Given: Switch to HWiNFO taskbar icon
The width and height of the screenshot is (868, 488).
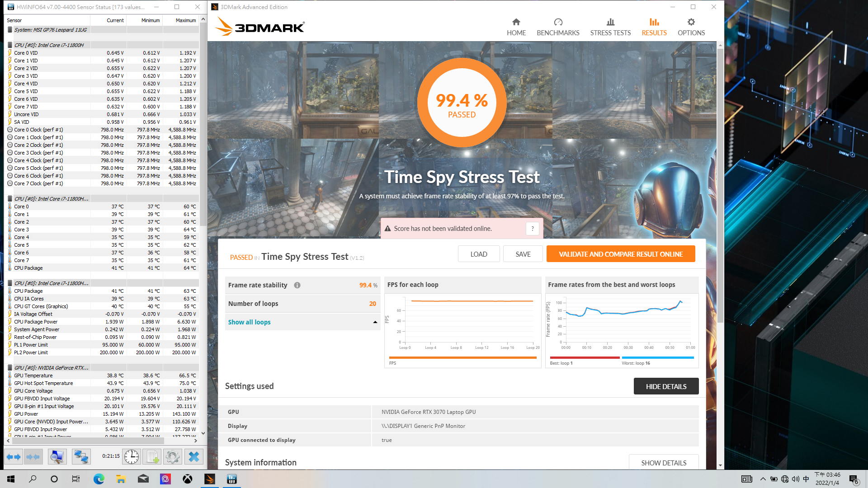Looking at the screenshot, I should click(x=231, y=479).
